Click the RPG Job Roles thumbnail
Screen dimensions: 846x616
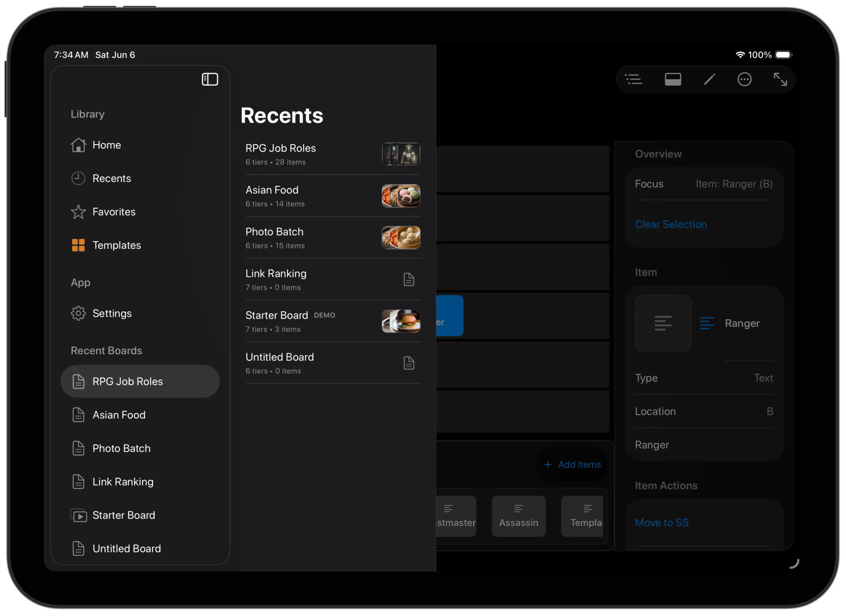401,154
